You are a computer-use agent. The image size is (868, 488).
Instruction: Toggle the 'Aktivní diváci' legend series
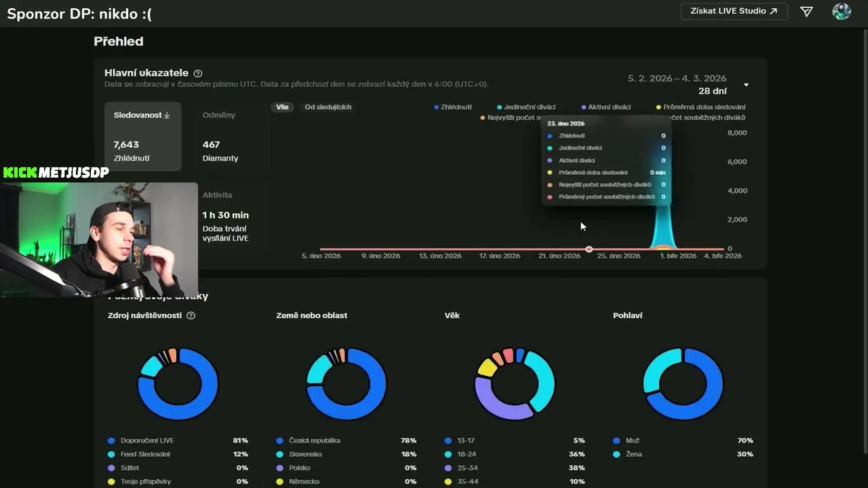[x=606, y=107]
